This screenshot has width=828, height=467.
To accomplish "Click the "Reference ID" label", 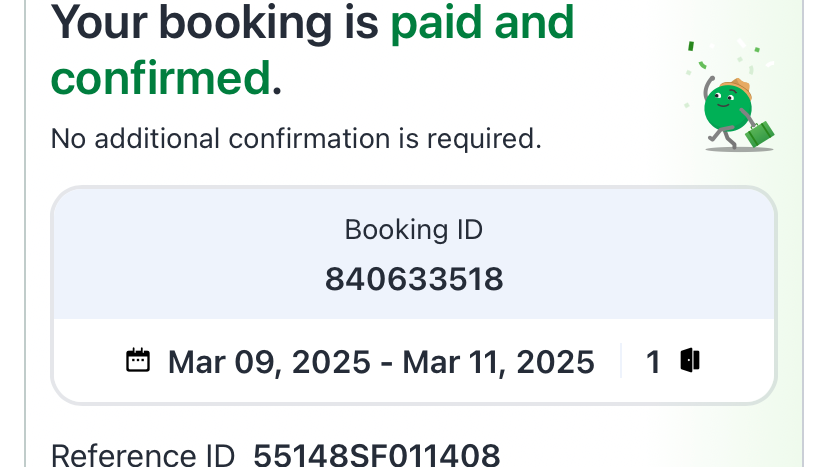I will (x=142, y=456).
